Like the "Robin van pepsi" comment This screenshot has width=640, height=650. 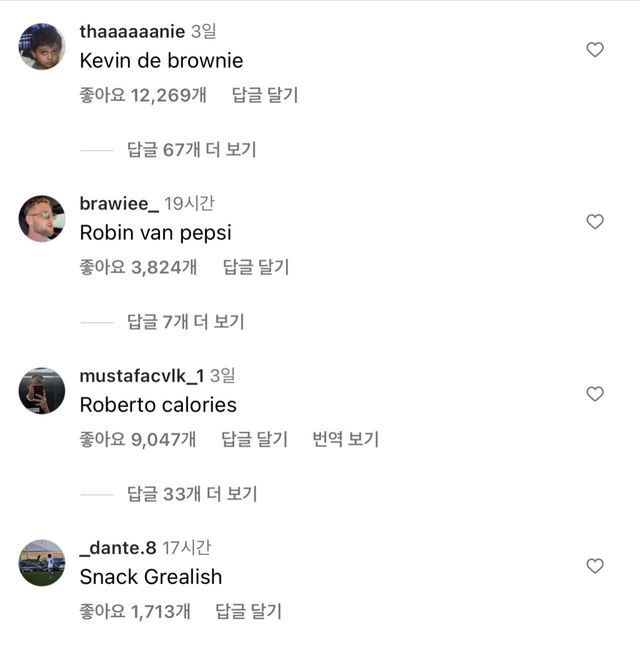(595, 221)
